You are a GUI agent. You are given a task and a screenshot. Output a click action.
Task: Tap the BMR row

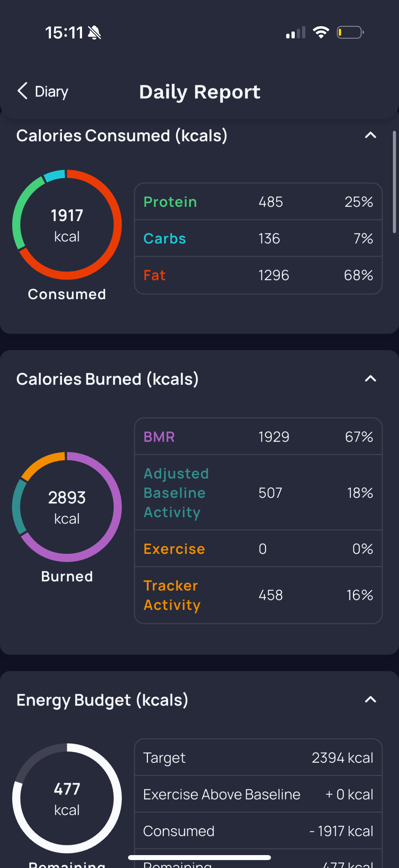258,437
